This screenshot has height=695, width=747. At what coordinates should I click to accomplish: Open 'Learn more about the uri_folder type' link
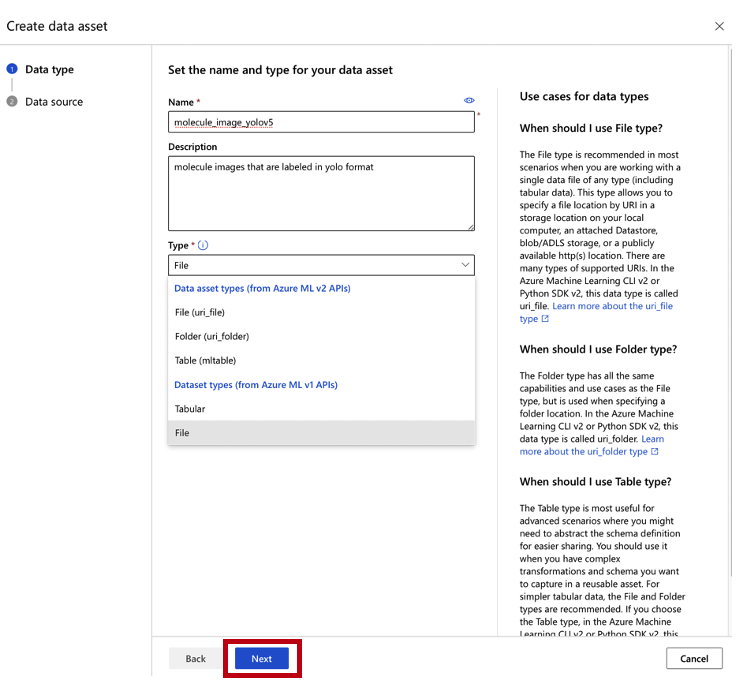point(584,452)
